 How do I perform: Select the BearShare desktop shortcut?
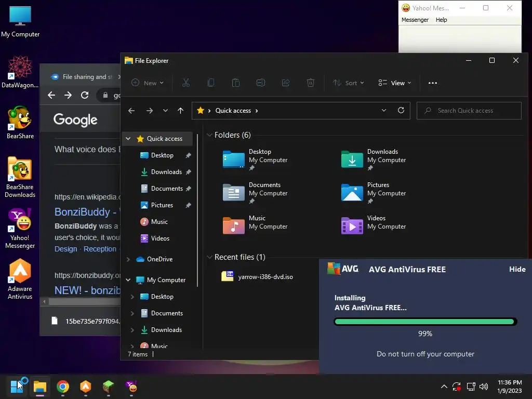pyautogui.click(x=20, y=123)
